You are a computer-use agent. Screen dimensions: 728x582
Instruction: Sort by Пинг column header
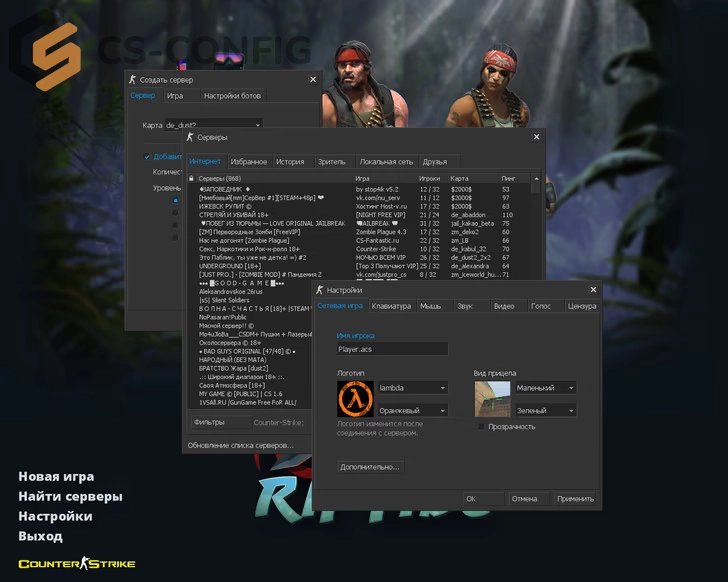coord(514,178)
